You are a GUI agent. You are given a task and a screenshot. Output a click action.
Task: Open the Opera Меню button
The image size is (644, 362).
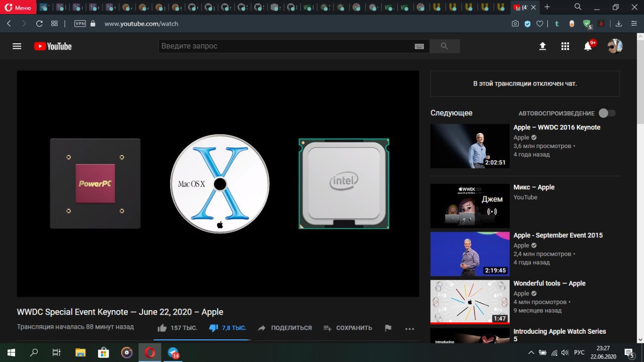[x=18, y=8]
